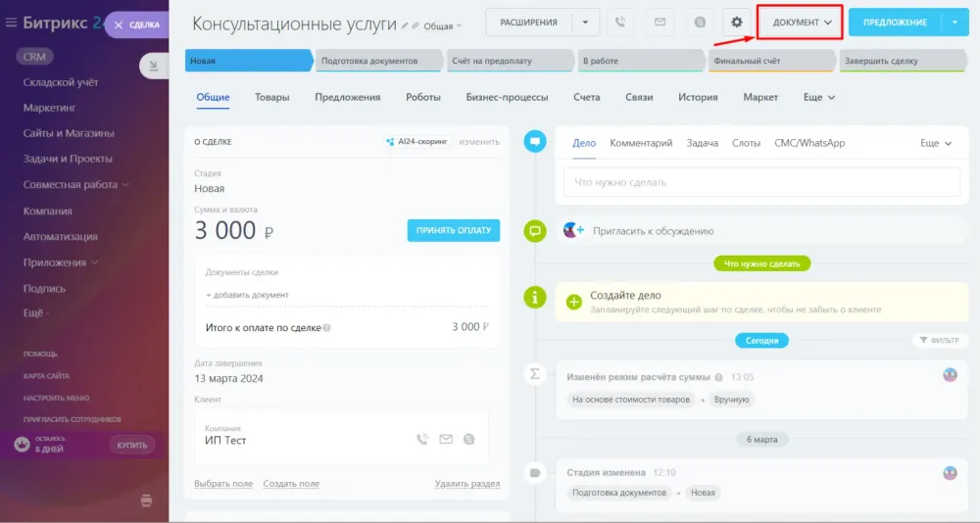Open Задачи и Проекты in the sidebar
The image size is (980, 523).
click(x=68, y=159)
